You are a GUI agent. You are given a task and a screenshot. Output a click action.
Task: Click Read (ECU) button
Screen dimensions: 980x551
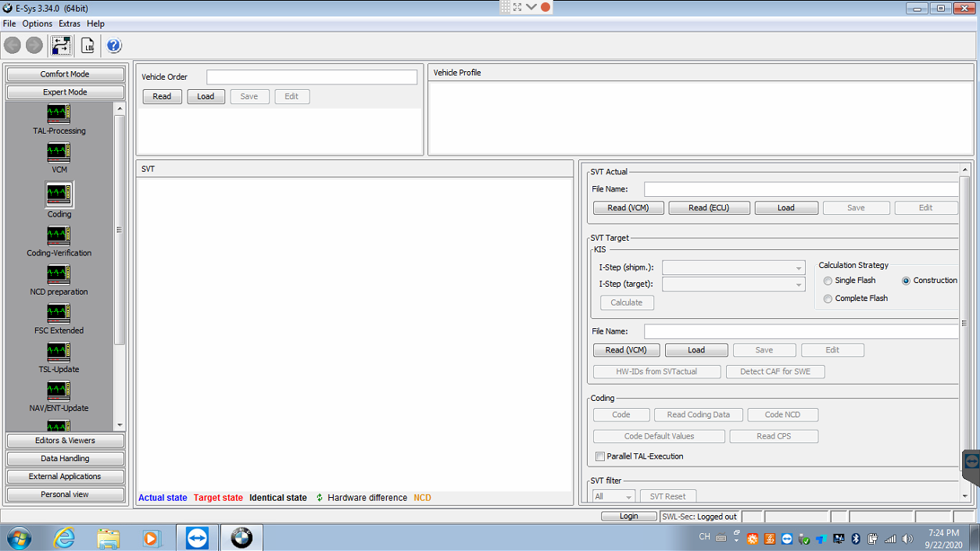pos(709,208)
